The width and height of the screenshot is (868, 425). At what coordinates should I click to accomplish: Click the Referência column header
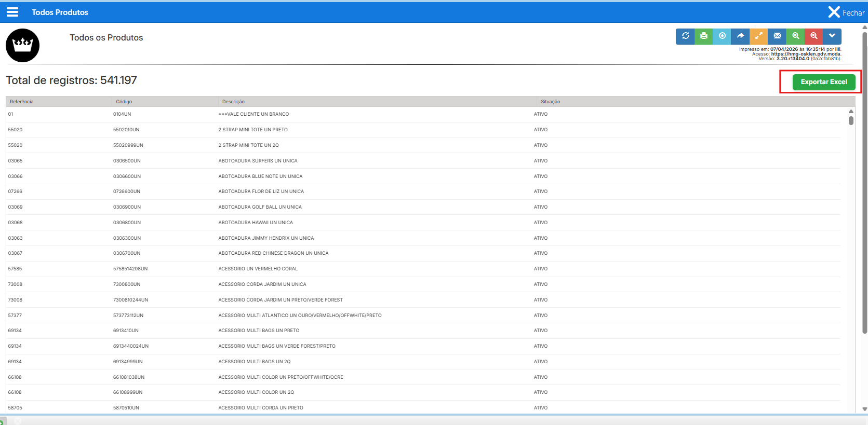pos(22,102)
